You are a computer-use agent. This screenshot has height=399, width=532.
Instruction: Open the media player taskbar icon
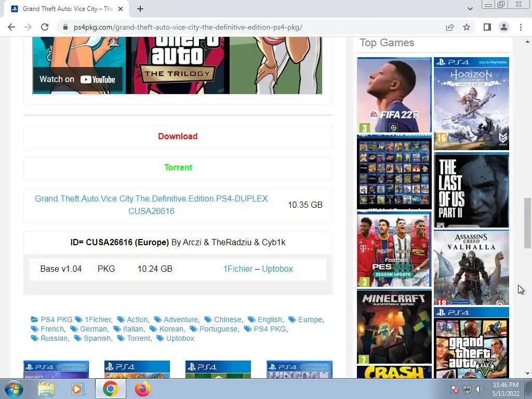[77, 389]
